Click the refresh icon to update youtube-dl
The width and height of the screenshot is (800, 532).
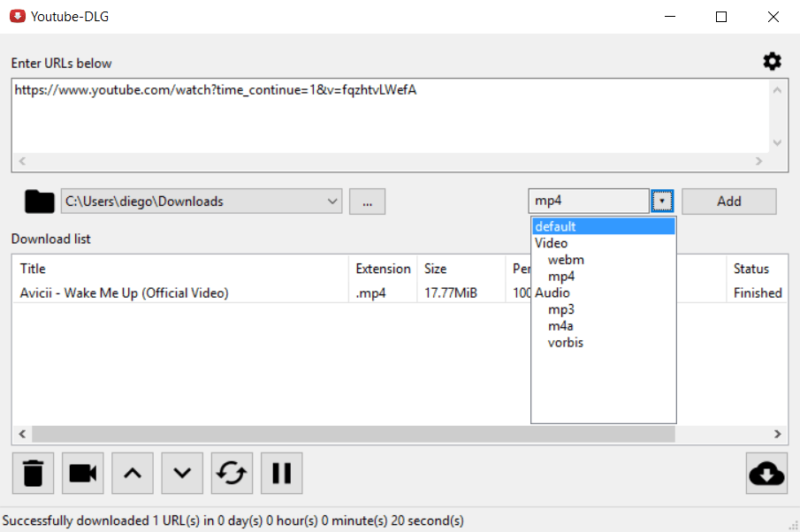pos(232,474)
